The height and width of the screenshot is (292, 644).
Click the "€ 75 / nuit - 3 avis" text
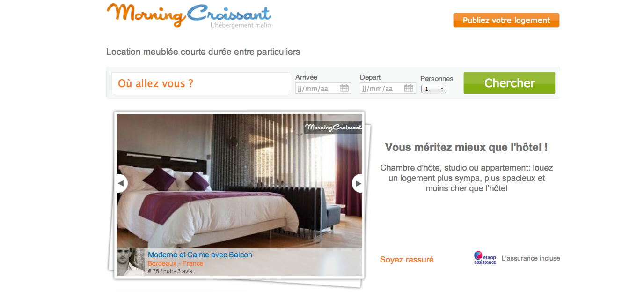click(x=170, y=271)
